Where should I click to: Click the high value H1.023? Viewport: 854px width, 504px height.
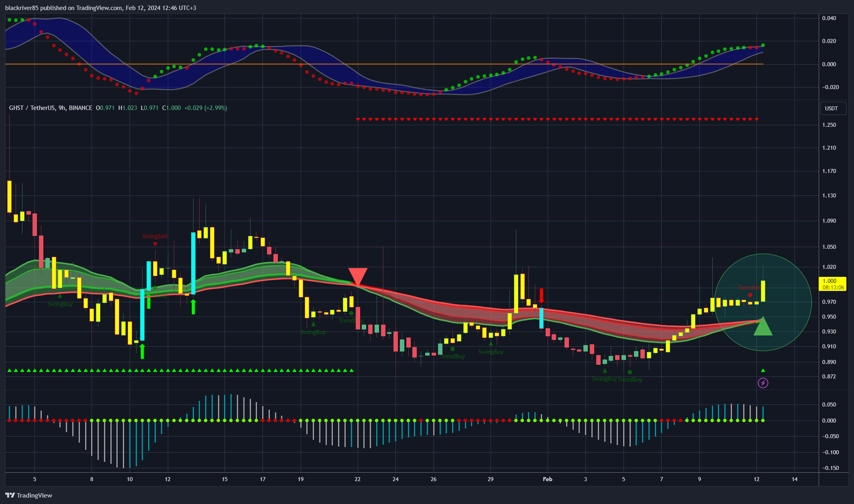[128, 108]
